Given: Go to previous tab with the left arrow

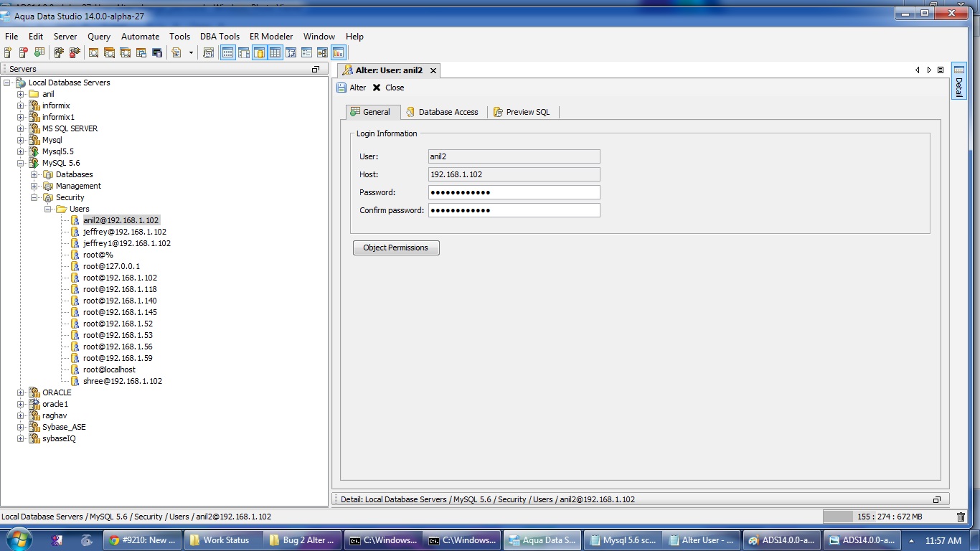Looking at the screenshot, I should (917, 70).
